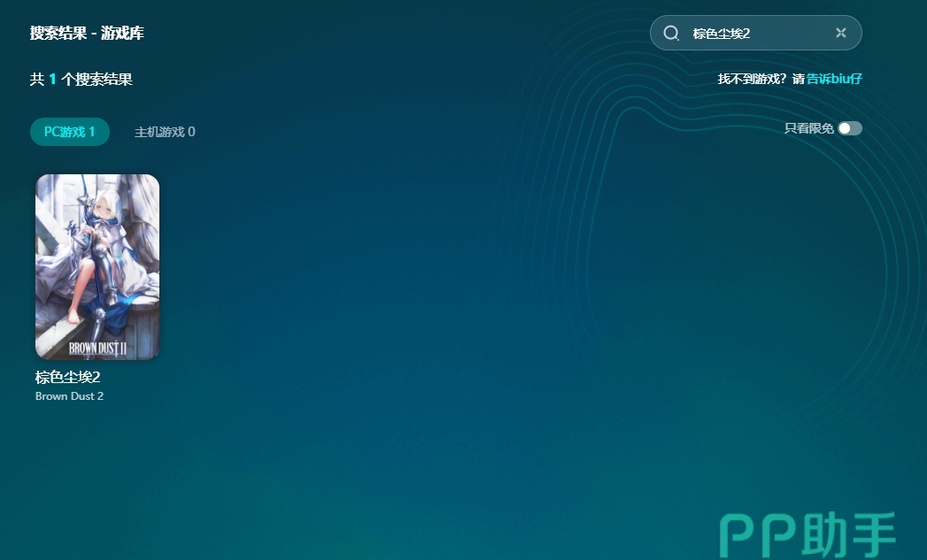Click the Brown Dust 2 English subtitle

coord(69,396)
